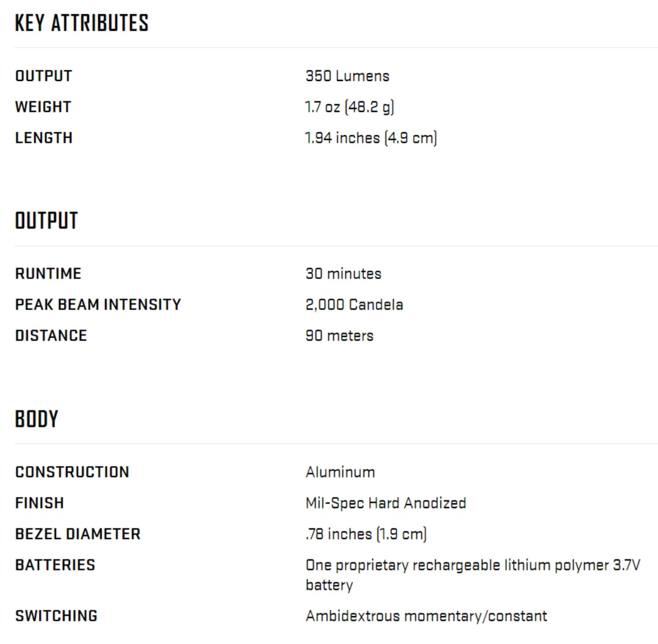Select the .78 inches (1.9 cm) bezel value
Screen dimensions: 658x644
(366, 534)
